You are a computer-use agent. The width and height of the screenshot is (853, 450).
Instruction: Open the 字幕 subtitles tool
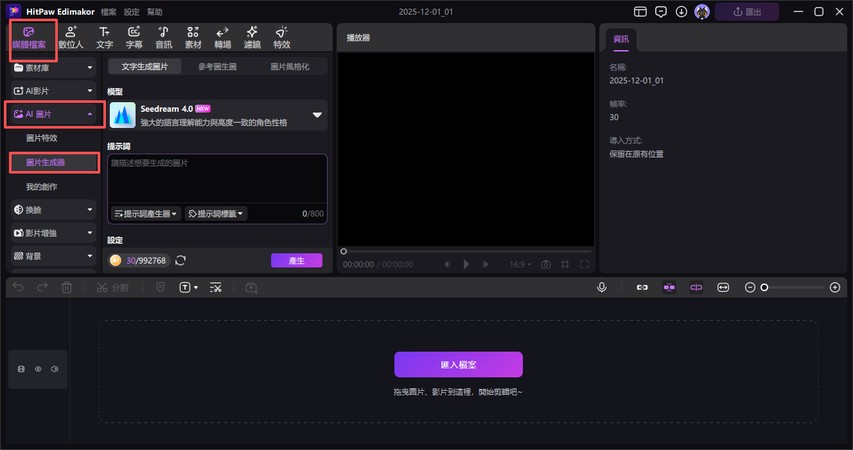pyautogui.click(x=134, y=38)
